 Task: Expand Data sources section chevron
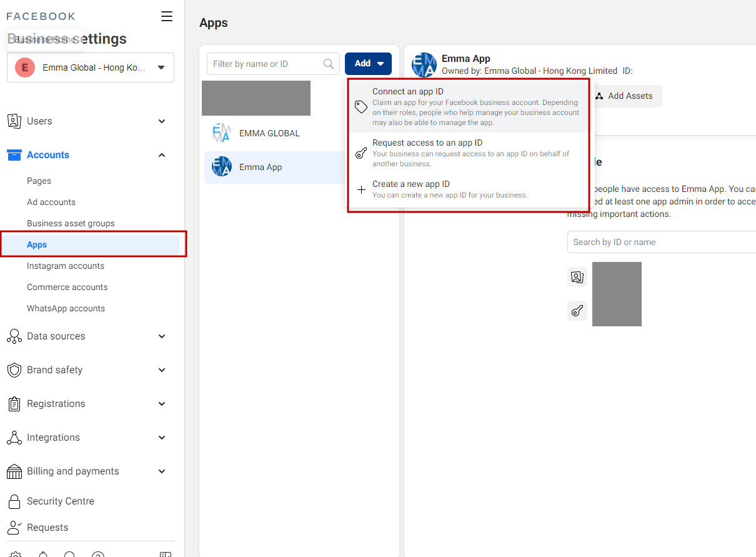coord(162,336)
